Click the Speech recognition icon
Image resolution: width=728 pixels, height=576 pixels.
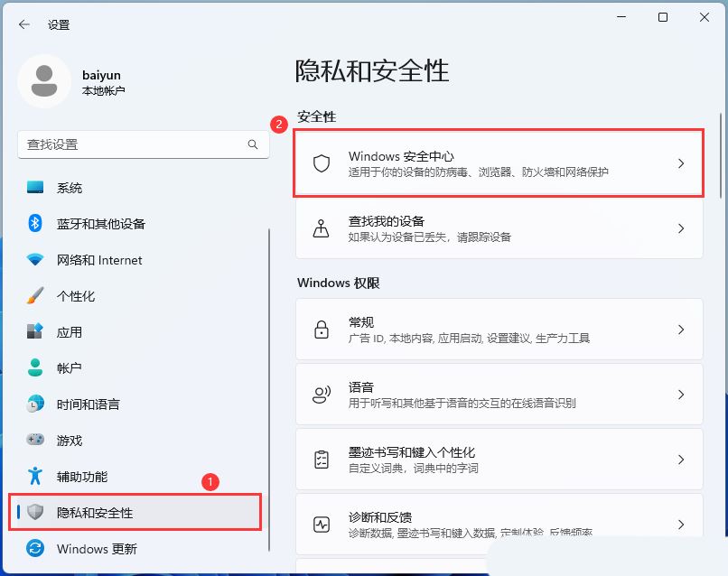321,395
